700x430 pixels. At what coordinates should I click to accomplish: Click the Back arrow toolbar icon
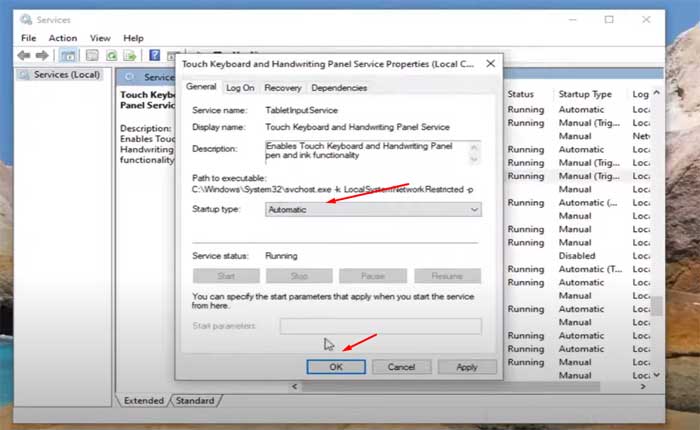[24, 55]
